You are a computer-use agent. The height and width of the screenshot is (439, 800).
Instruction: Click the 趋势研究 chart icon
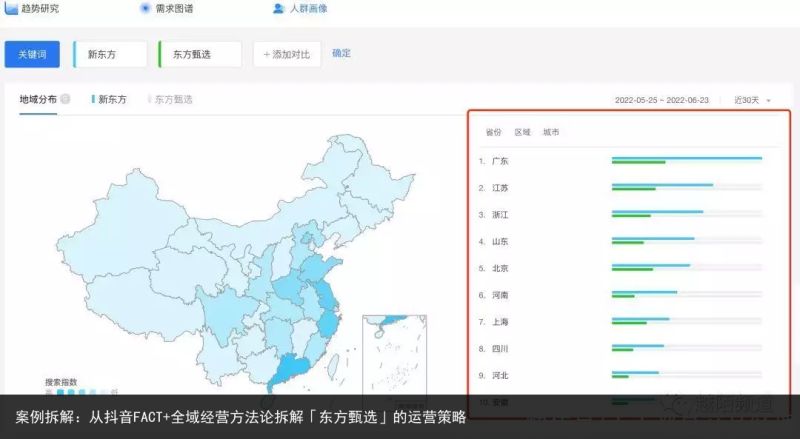pos(11,8)
